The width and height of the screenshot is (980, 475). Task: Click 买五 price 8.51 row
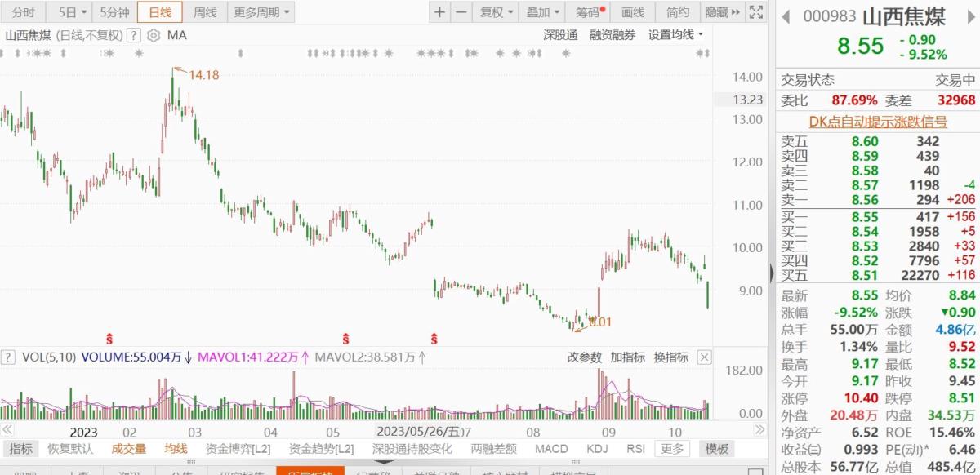[878, 275]
